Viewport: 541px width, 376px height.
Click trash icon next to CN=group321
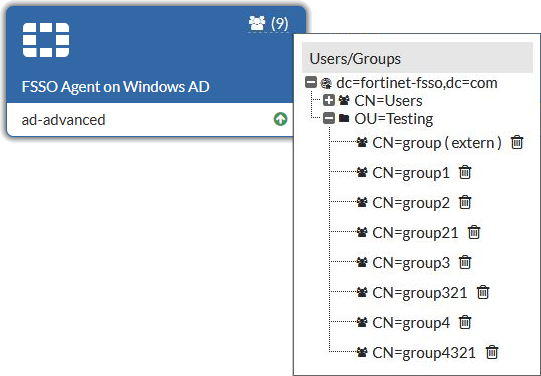[x=483, y=292]
